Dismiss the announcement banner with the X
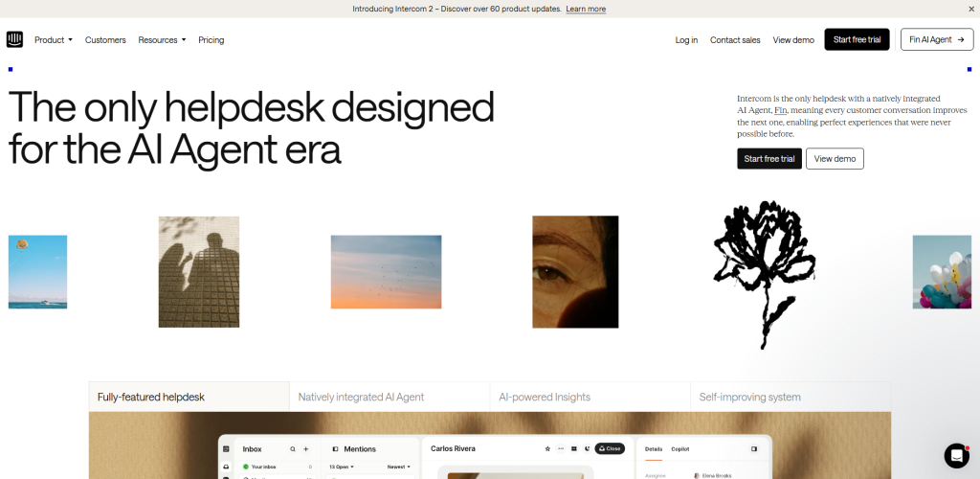The image size is (980, 479). [x=970, y=9]
